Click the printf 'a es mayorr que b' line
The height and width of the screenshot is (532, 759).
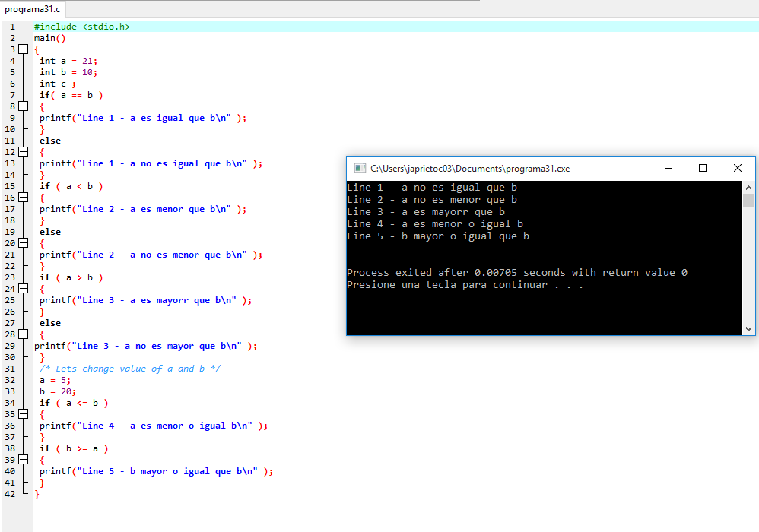click(x=146, y=300)
